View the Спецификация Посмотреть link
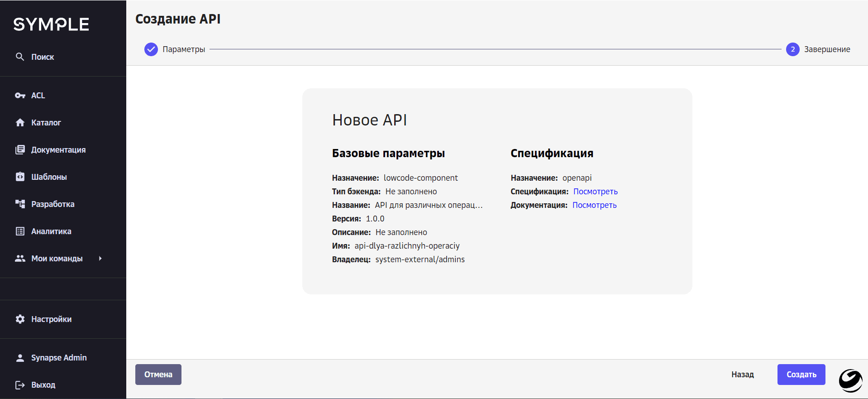Screen dimensions: 868x399 (x=595, y=192)
